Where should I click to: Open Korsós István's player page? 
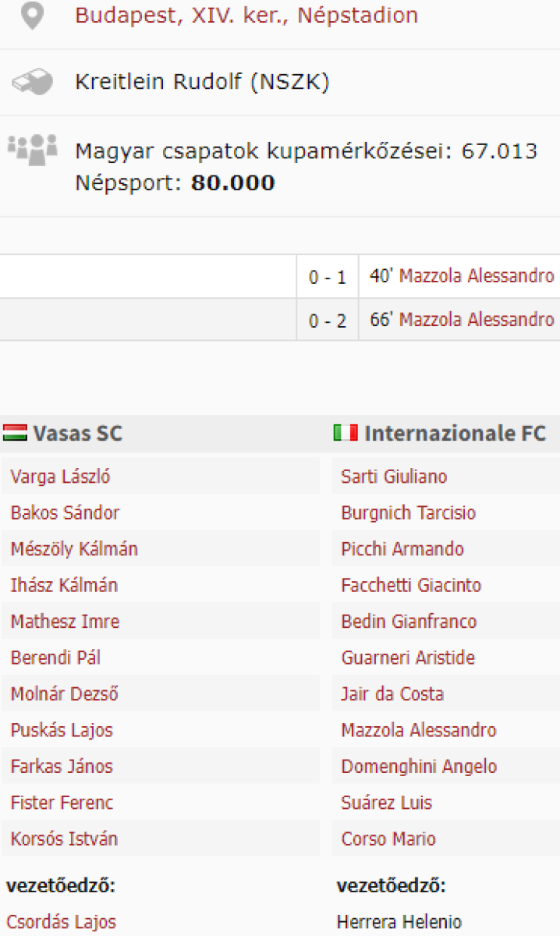tap(64, 839)
